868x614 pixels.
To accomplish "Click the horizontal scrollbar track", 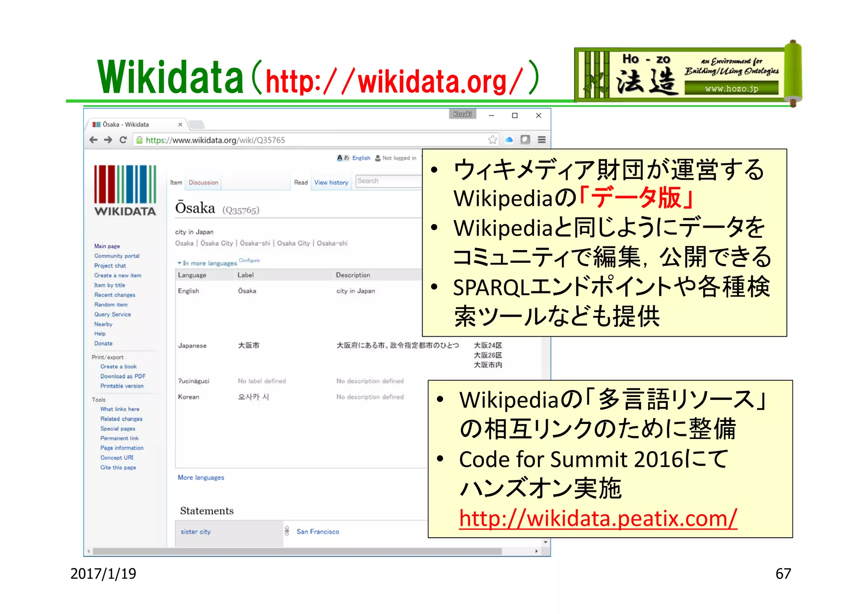I will [x=312, y=551].
